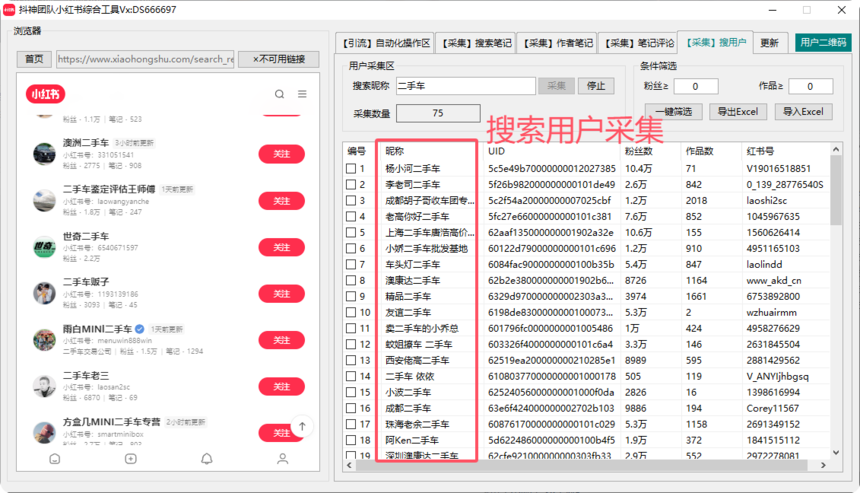The height and width of the screenshot is (493, 860).
Task: Click the avatar of 澳洲二手车
Action: tap(44, 154)
